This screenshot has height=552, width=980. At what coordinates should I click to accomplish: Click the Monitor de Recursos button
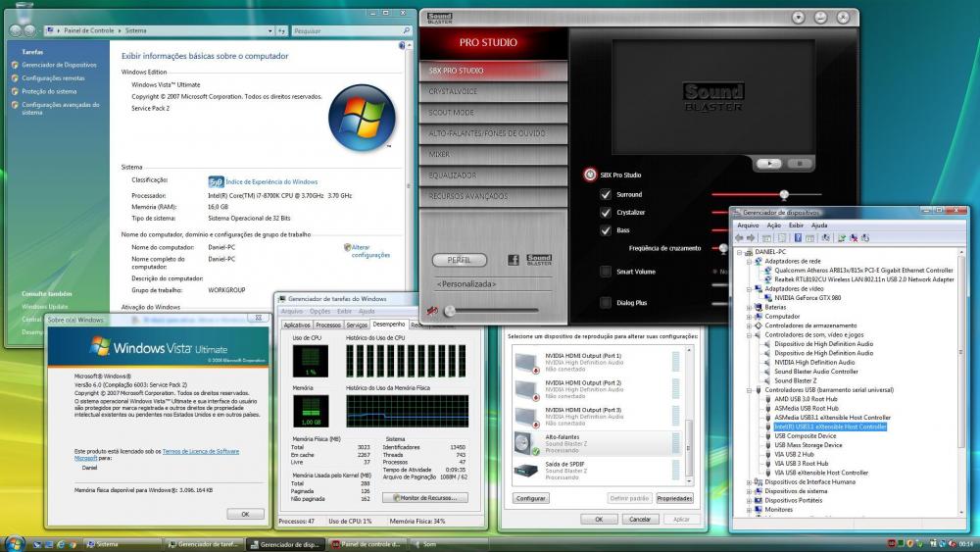[426, 497]
